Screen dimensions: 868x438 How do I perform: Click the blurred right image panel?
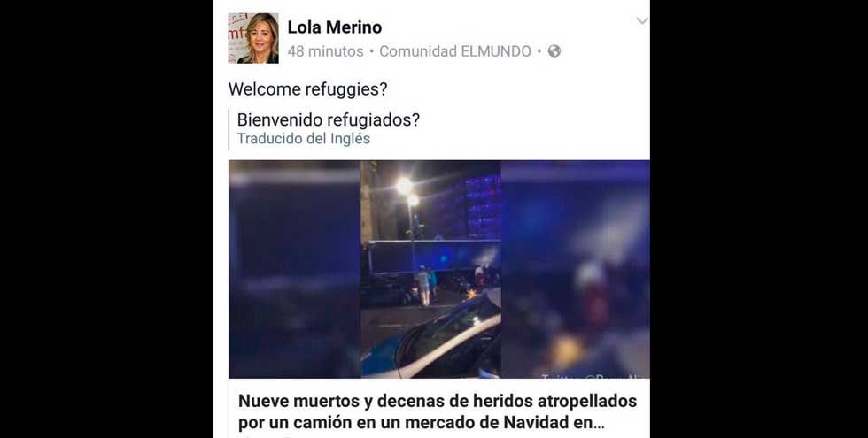[x=576, y=269]
